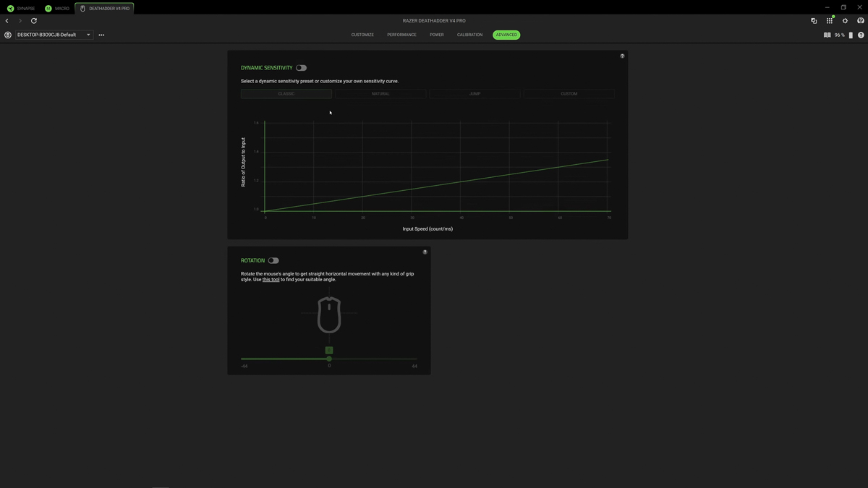Click the profile list icon beside the profile name
The width and height of the screenshot is (868, 488).
(x=8, y=35)
